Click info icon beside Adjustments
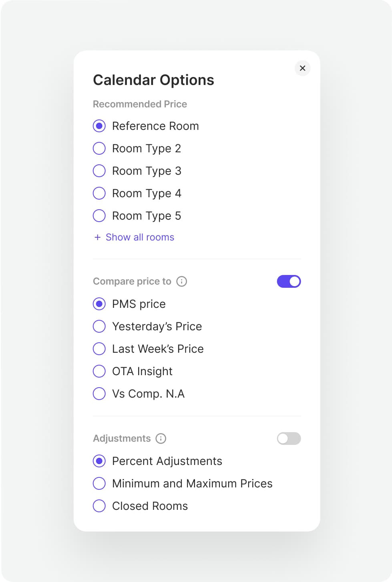The image size is (392, 582). click(161, 439)
